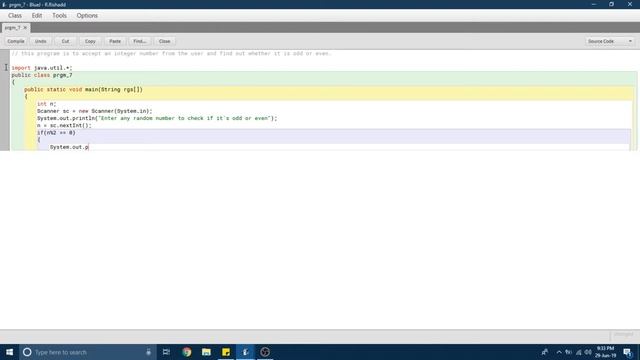Viewport: 640px width, 360px height.
Task: Open File Explorer from taskbar
Action: [x=206, y=352]
